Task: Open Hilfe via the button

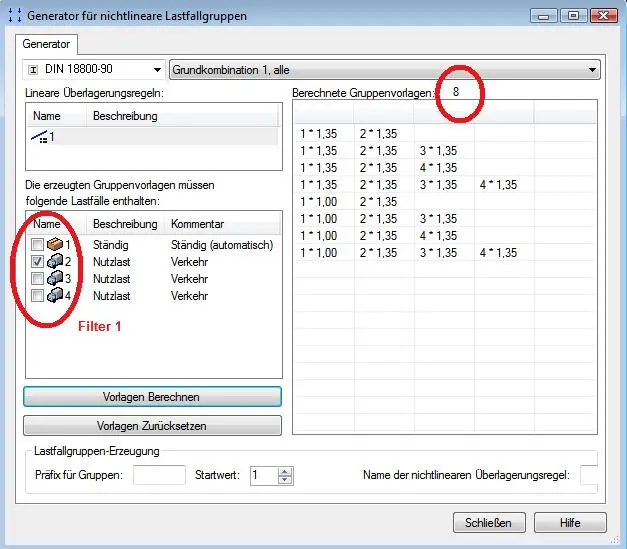Action: coord(570,523)
